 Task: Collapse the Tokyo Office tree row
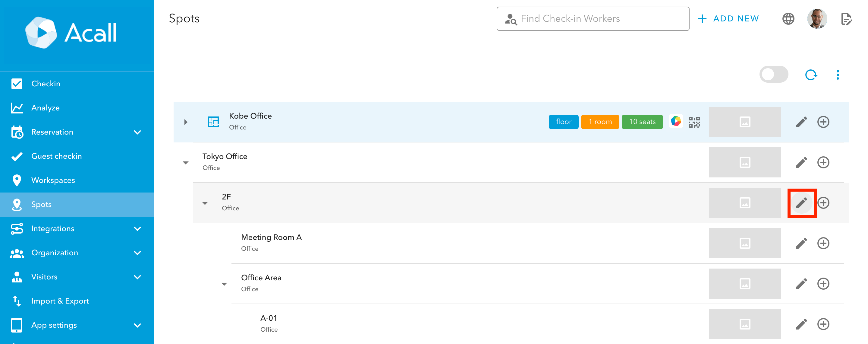point(186,163)
